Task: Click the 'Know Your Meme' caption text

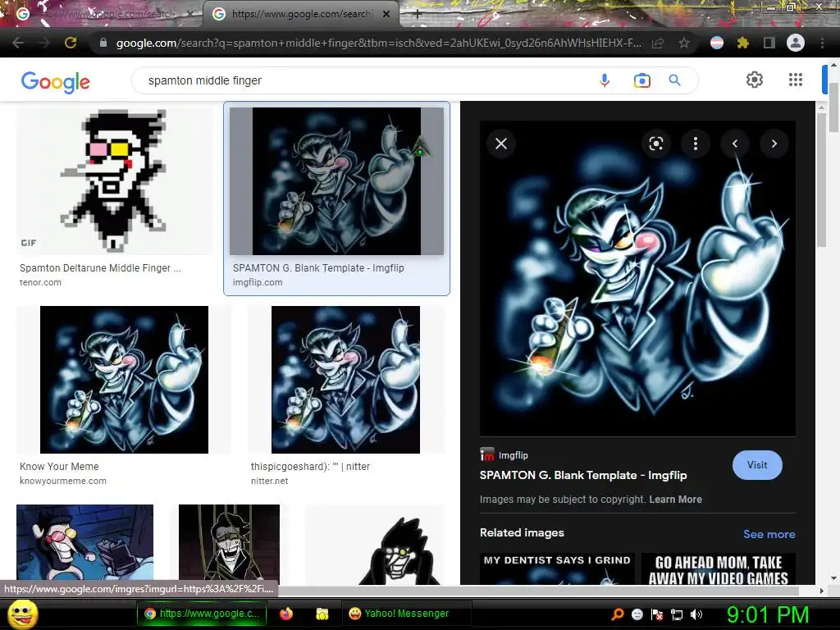Action: 59,466
